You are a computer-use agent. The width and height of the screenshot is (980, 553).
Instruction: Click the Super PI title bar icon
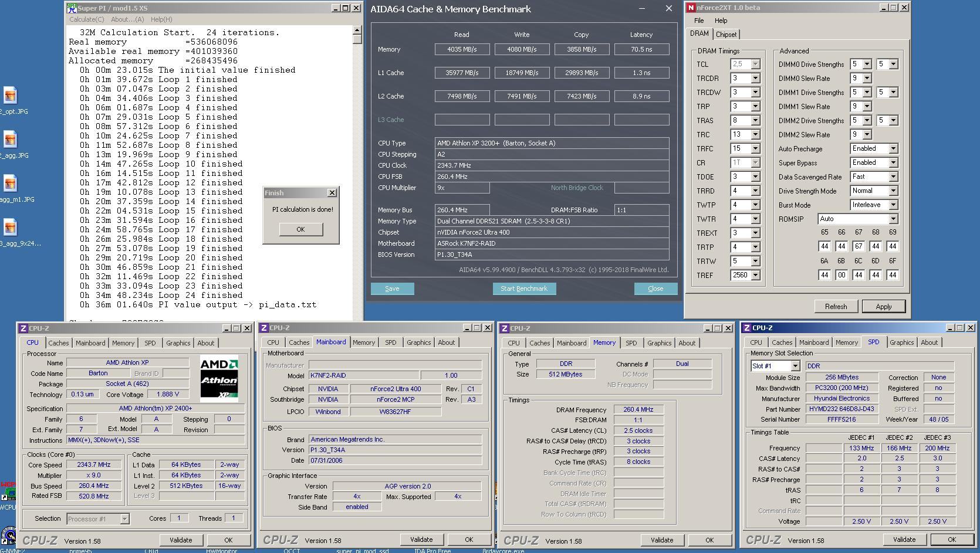72,8
